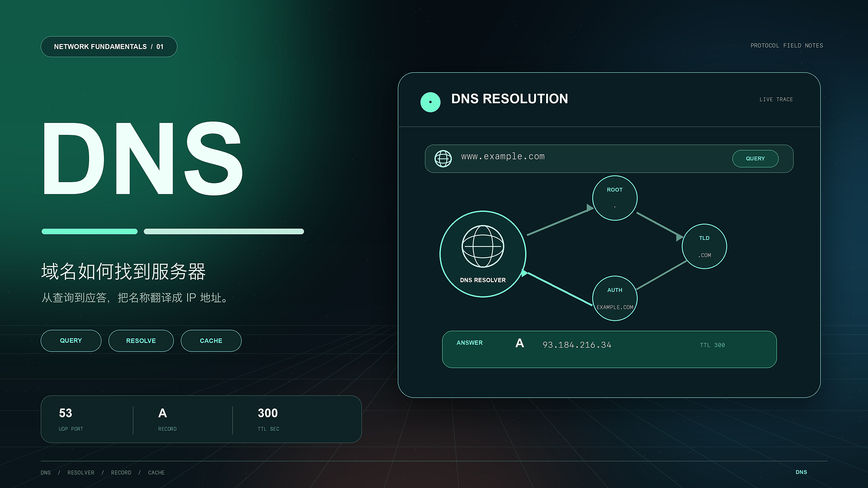Screen dimensions: 868x488
Task: Click the TTL 300 value in answer
Action: click(x=712, y=345)
